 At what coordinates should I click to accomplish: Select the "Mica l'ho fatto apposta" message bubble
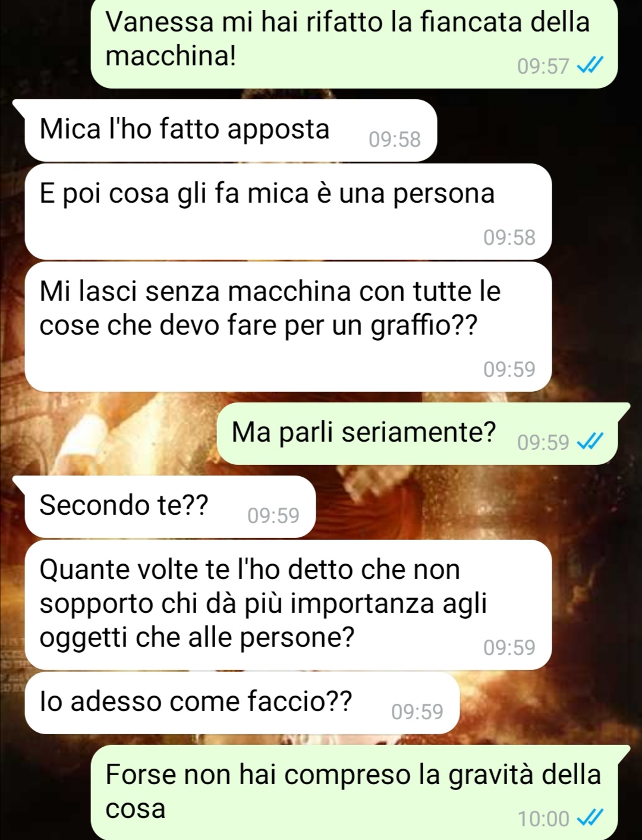point(231,130)
